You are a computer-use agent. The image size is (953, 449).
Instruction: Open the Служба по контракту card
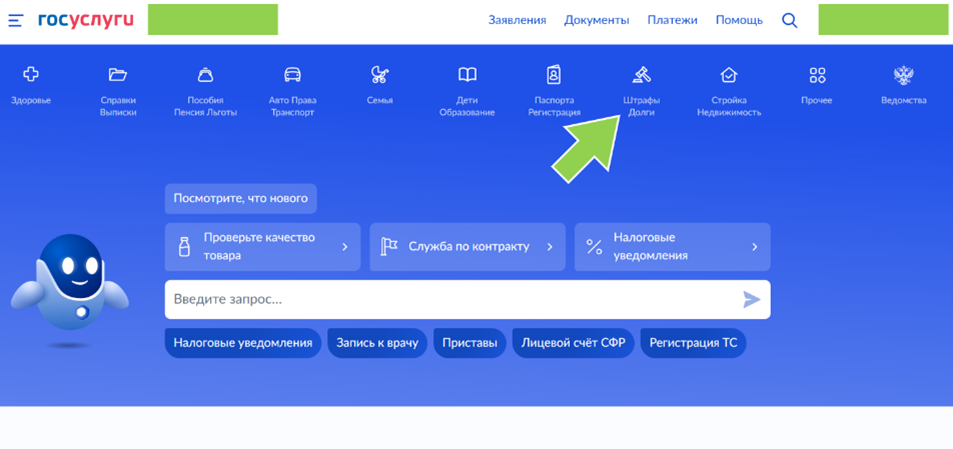(467, 247)
